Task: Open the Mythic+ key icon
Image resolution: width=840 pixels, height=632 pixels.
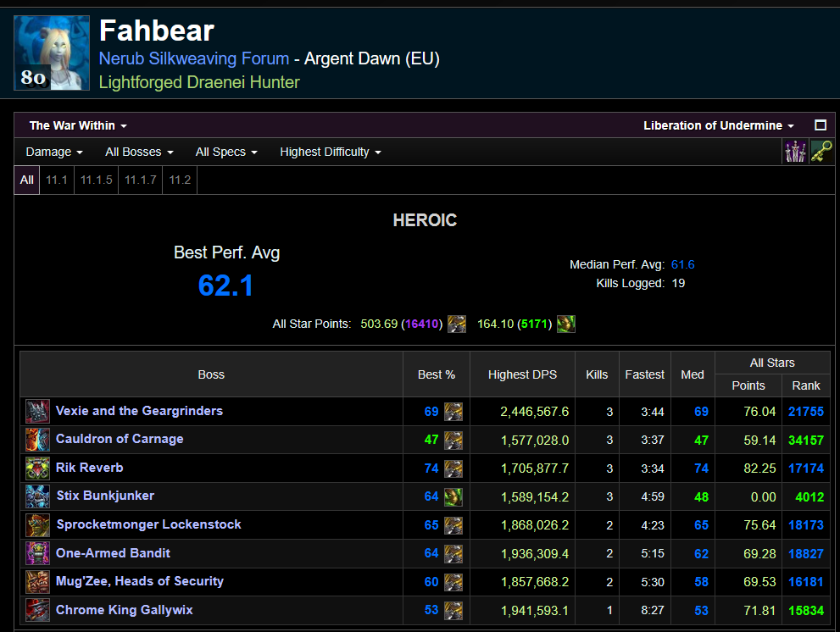Action: tap(821, 152)
